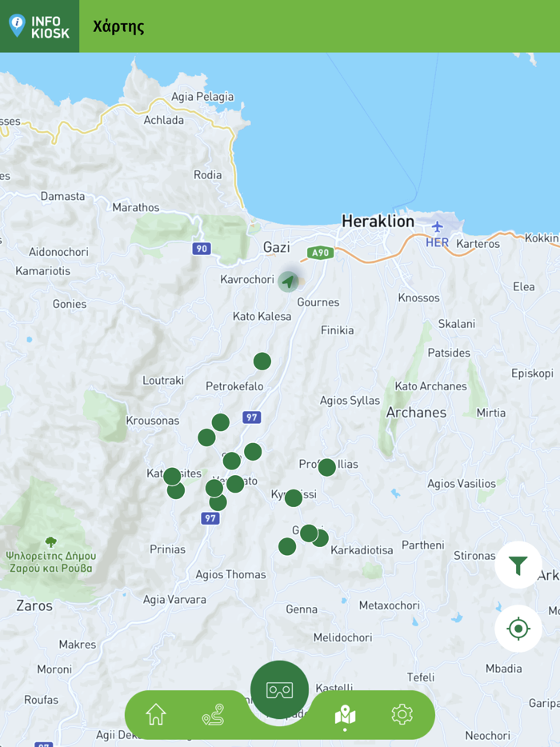Viewport: 560px width, 747px height.
Task: Select the map tab icon
Action: [345, 715]
